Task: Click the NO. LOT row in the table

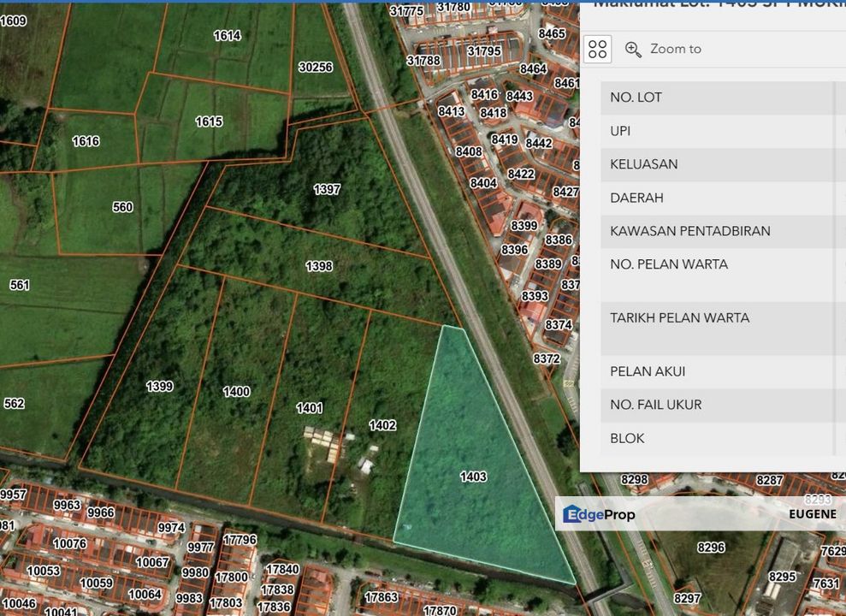Action: (x=719, y=98)
